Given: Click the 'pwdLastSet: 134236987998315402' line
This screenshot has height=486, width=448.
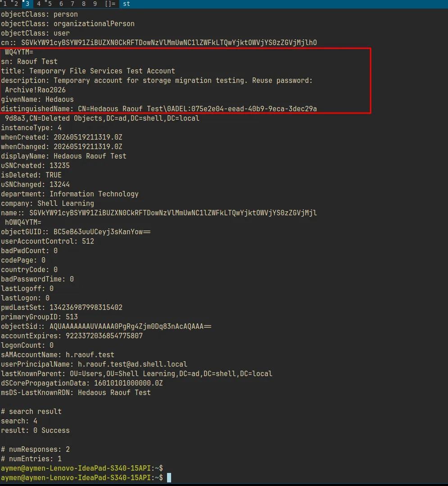Looking at the screenshot, I should 62,308.
